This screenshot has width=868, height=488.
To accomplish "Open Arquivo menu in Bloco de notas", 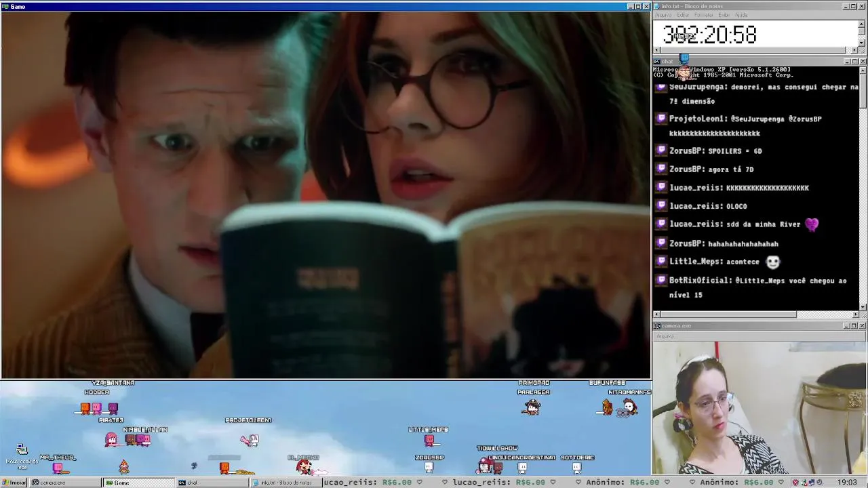I will 663,15.
